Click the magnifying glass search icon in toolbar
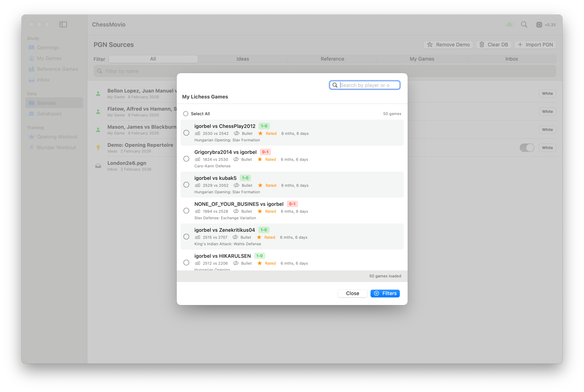This screenshot has height=392, width=584. tap(524, 24)
